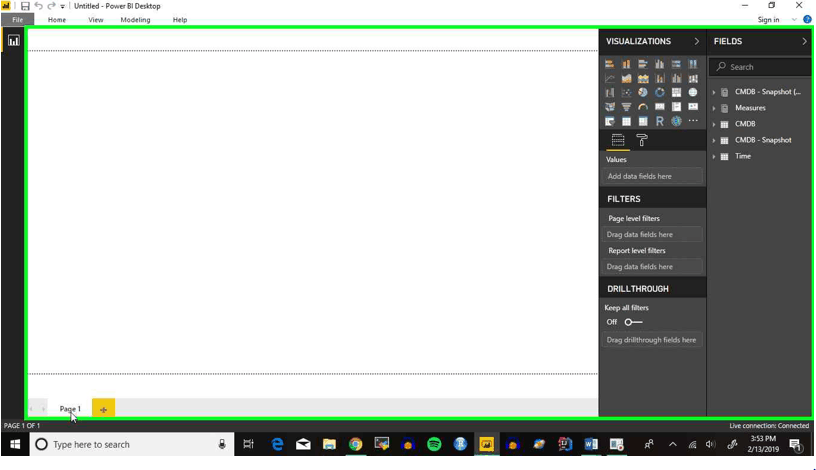Select the Stacked column chart visual

pyautogui.click(x=626, y=64)
